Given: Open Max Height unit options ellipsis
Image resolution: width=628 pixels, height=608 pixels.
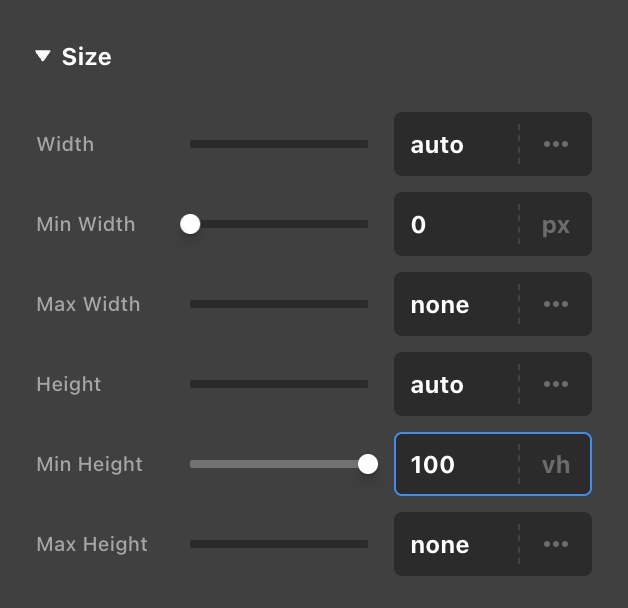Looking at the screenshot, I should coord(555,544).
